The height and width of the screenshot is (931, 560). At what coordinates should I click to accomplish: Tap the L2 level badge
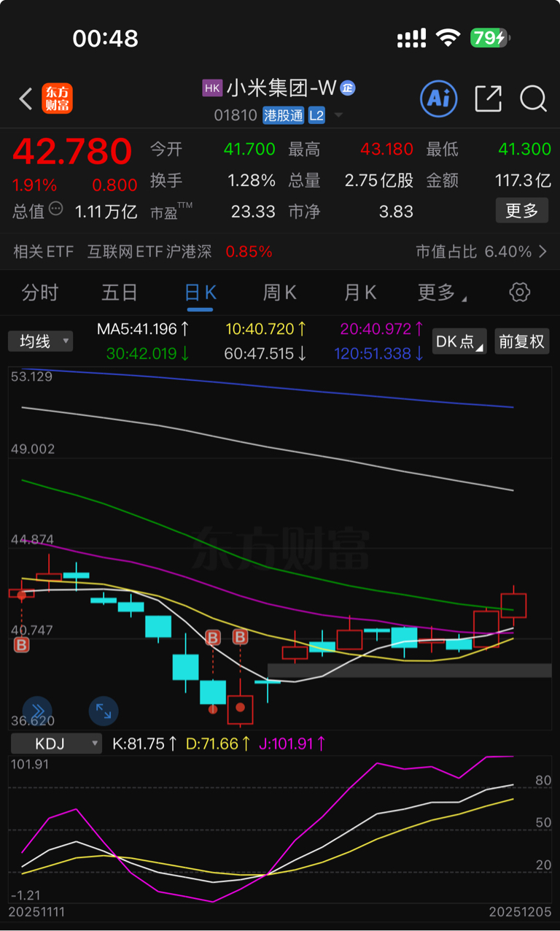click(316, 115)
